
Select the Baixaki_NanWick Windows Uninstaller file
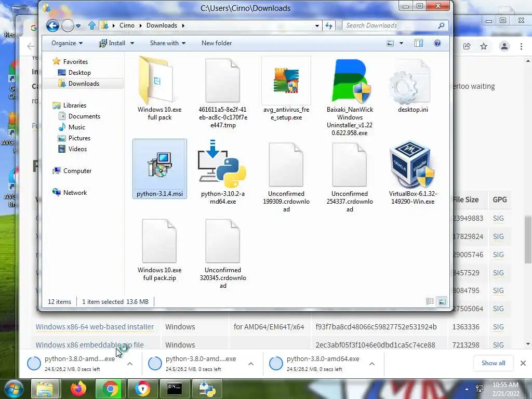click(x=350, y=97)
